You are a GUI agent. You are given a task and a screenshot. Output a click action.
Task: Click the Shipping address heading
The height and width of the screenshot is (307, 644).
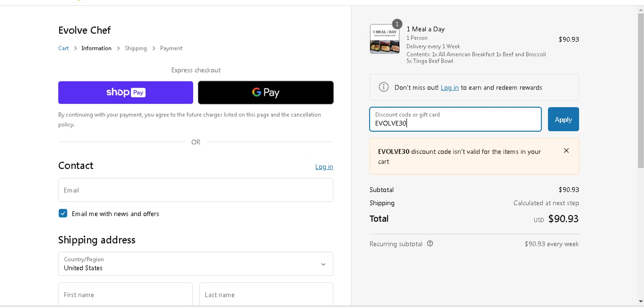tap(97, 240)
